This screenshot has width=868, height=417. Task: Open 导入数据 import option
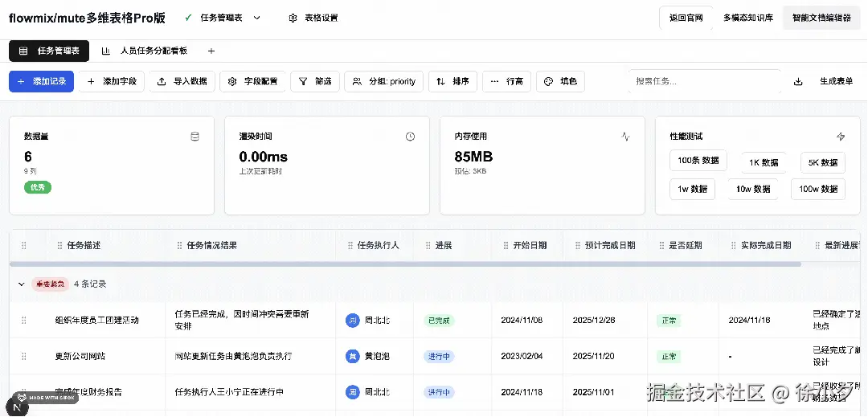point(182,81)
